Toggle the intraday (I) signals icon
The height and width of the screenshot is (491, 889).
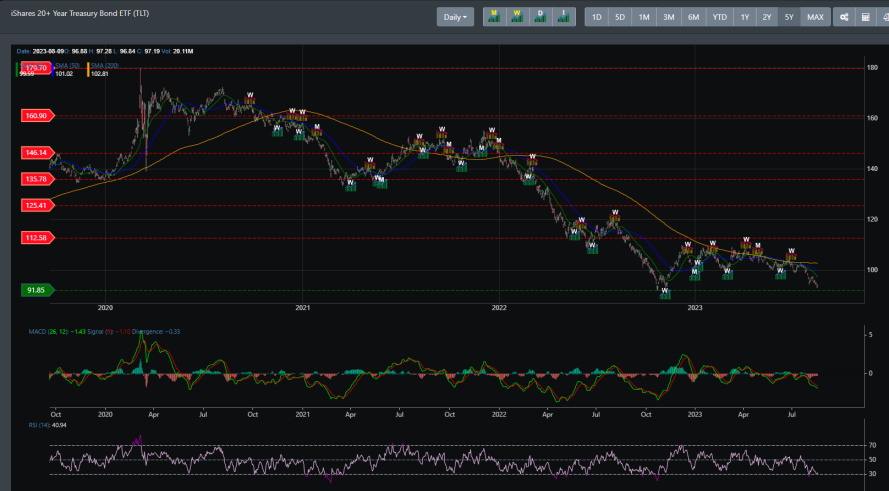tap(564, 17)
